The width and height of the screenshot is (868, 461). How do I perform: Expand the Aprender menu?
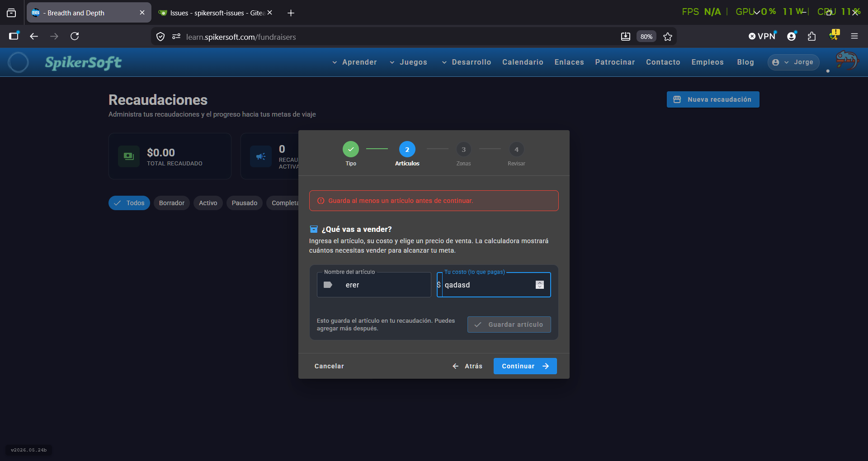click(354, 62)
